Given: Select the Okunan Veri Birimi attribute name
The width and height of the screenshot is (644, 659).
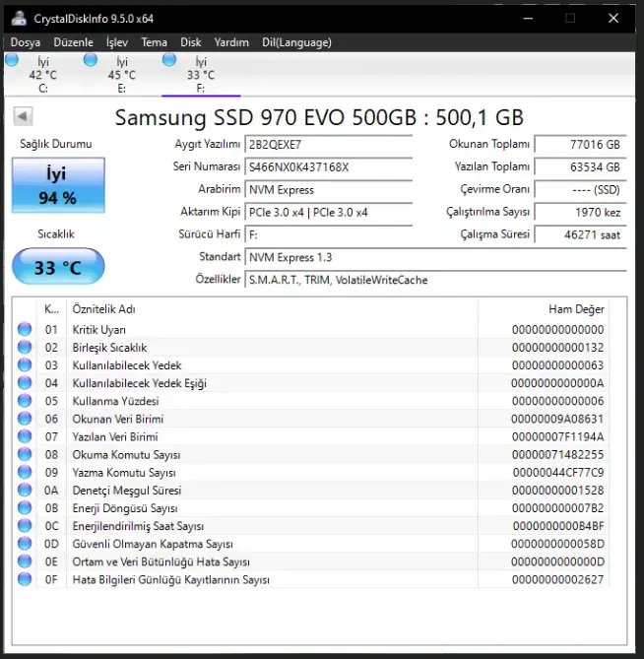Looking at the screenshot, I should (x=117, y=419).
